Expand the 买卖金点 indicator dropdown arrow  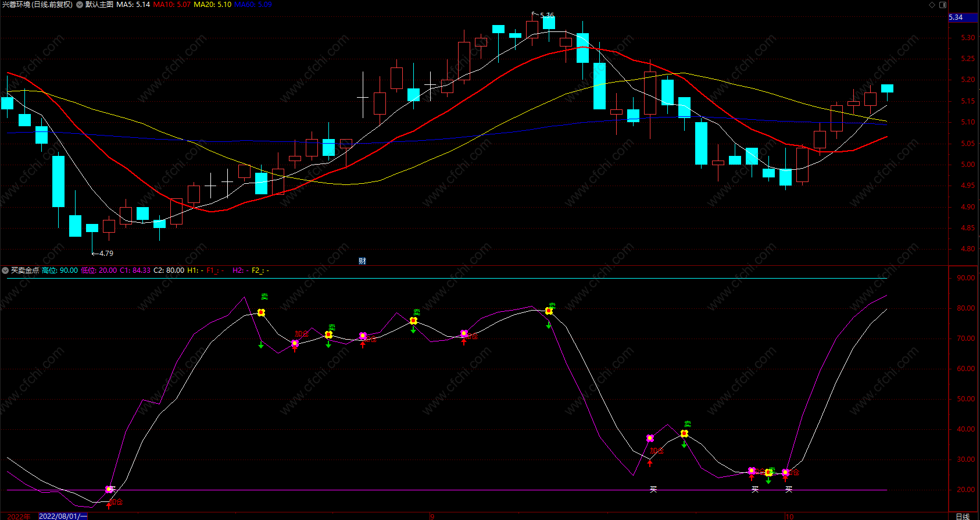[5, 270]
